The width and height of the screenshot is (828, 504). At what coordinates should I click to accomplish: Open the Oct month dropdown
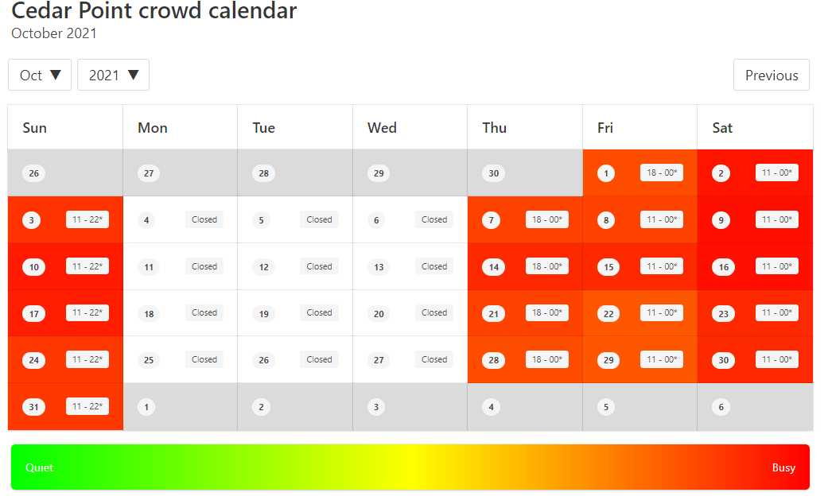(x=40, y=75)
